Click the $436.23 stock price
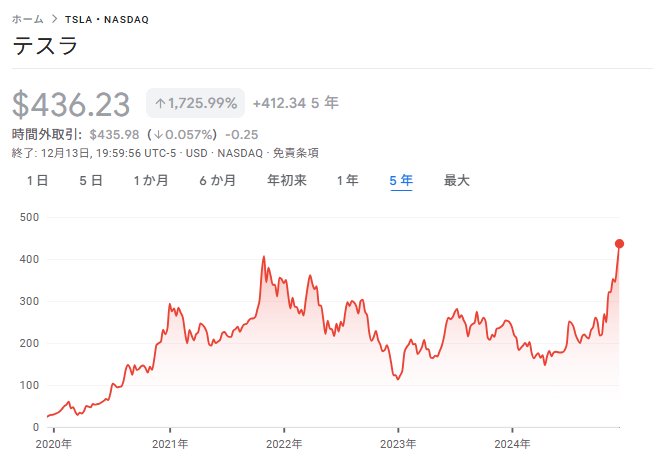653x467 pixels. [x=72, y=104]
